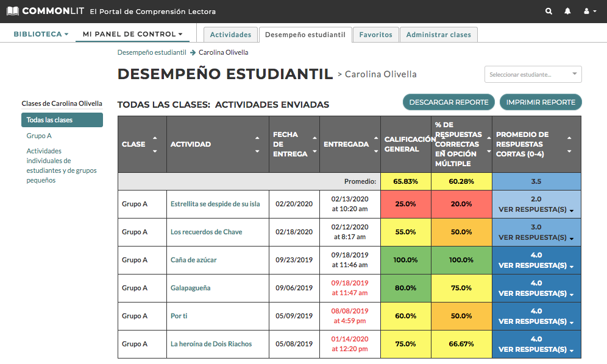Click the average 60.28% cell
The image size is (607, 364).
(x=461, y=181)
